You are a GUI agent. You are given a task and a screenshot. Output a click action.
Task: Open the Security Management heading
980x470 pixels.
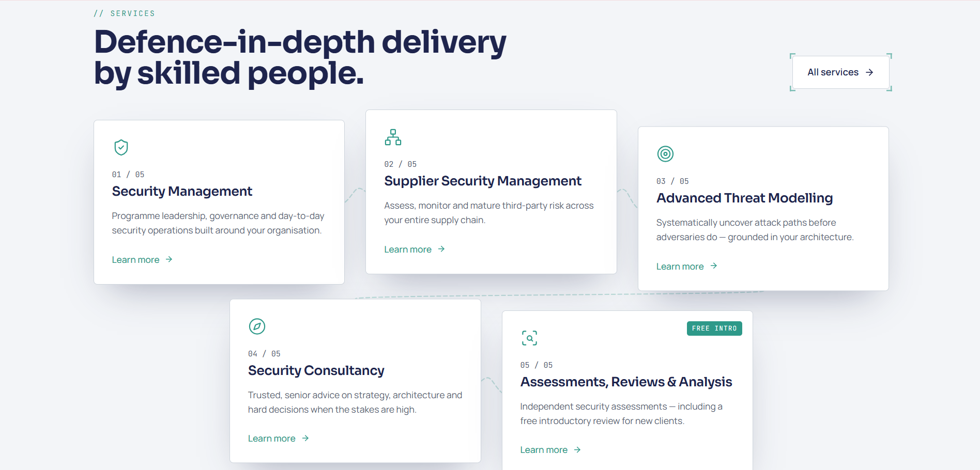tap(182, 192)
